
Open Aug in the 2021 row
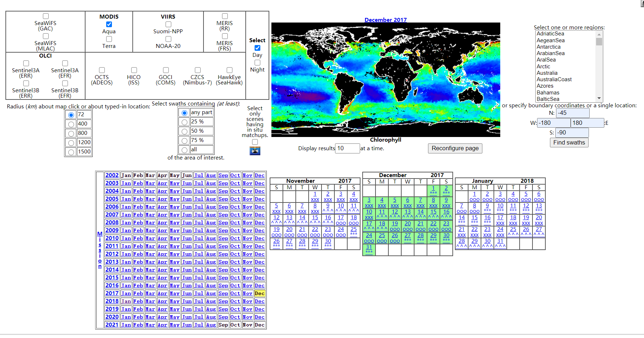tap(211, 325)
